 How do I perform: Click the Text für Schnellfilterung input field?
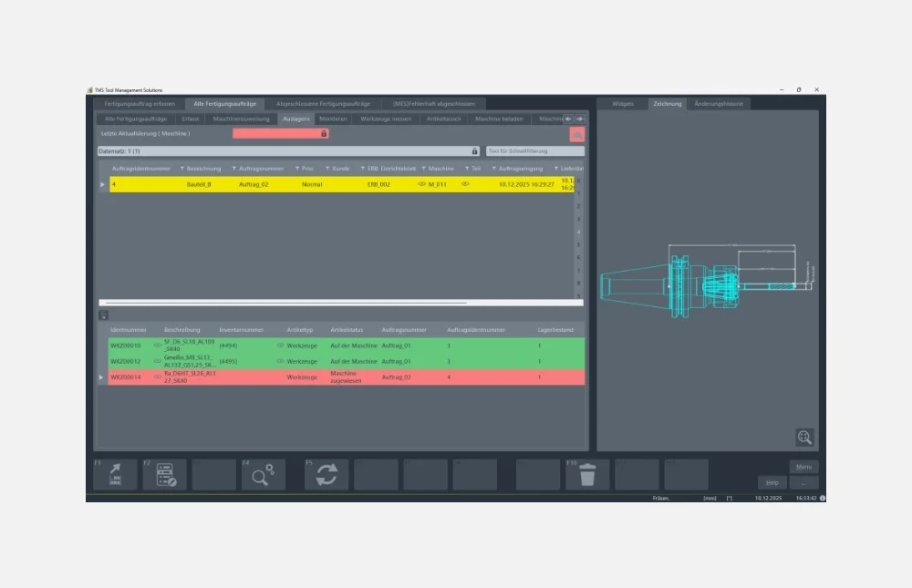[x=534, y=151]
